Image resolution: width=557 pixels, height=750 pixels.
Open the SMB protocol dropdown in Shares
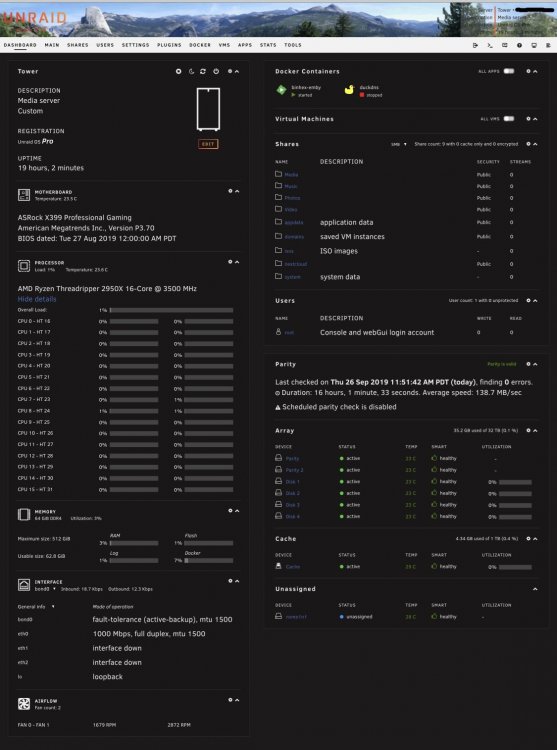tap(399, 144)
